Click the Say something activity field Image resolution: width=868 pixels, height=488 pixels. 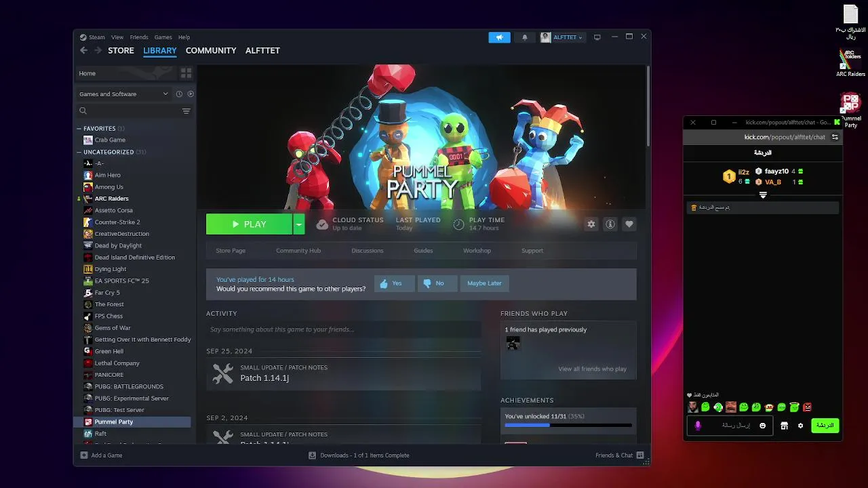[344, 329]
